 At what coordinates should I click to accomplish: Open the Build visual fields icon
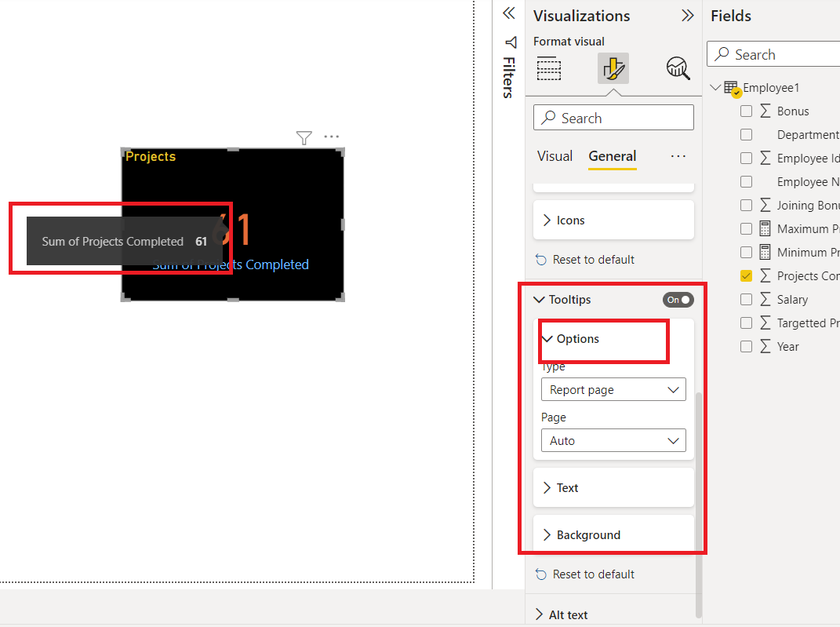coord(549,68)
